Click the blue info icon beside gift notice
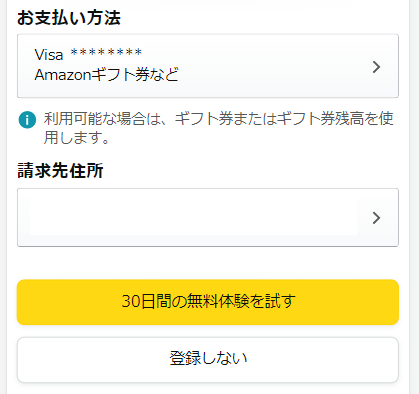 click(x=27, y=120)
